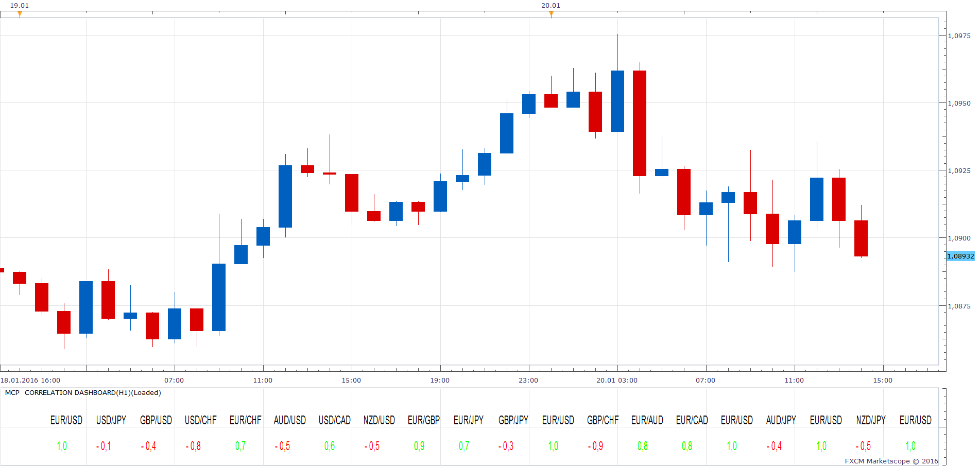
Task: Click the GBP/CHF pair label
Action: (x=603, y=420)
